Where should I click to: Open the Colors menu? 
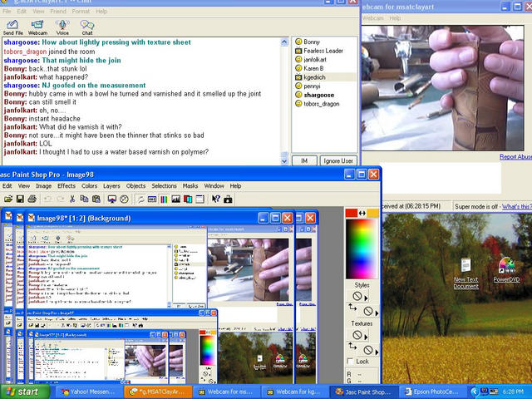coord(89,186)
